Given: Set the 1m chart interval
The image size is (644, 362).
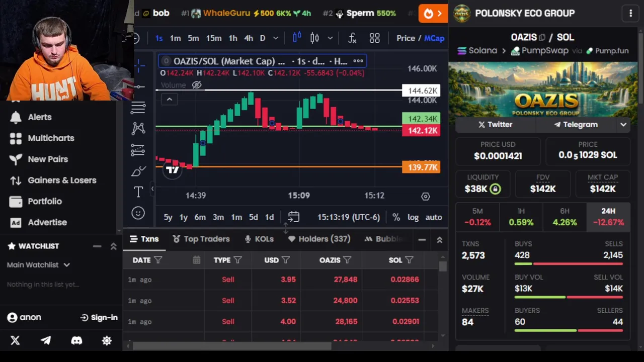Looking at the screenshot, I should point(175,38).
